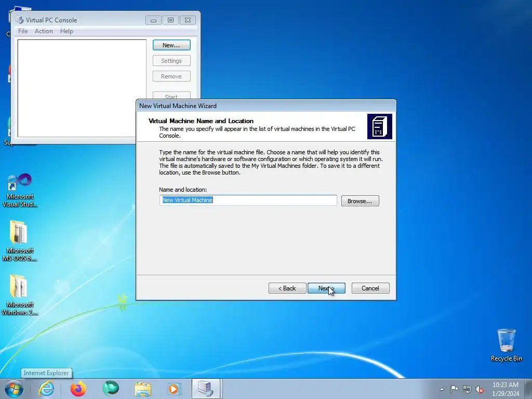Screen dimensions: 532x399
Task: Launch Firefox from the taskbar
Action: 78,389
